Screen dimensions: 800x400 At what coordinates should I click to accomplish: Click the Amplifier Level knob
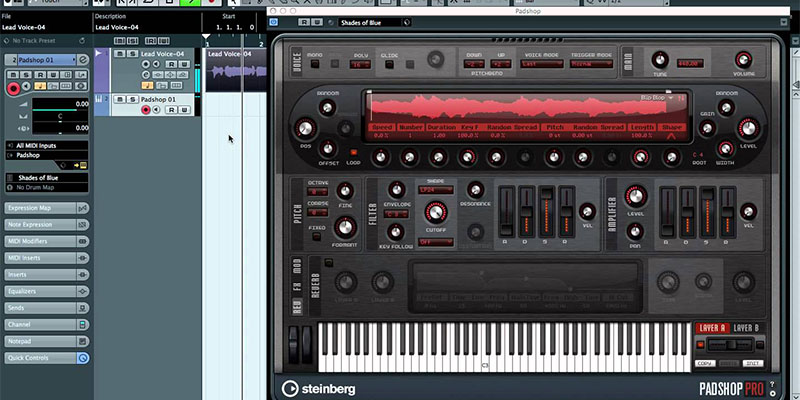coord(633,193)
